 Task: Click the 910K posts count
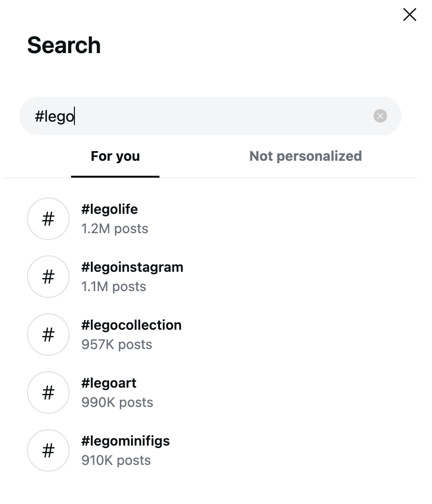pos(116,460)
